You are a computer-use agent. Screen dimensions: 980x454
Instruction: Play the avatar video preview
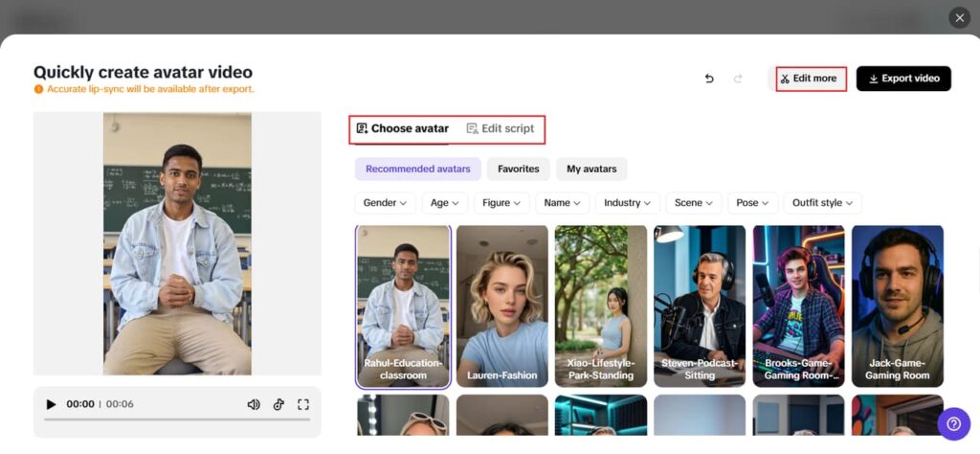[x=51, y=404]
